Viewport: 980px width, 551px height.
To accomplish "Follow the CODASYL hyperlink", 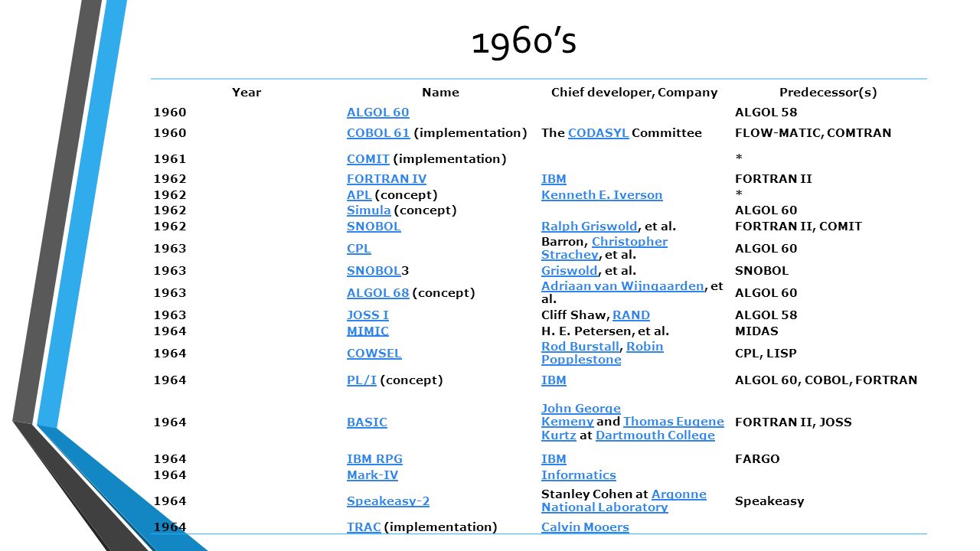I will click(x=599, y=133).
